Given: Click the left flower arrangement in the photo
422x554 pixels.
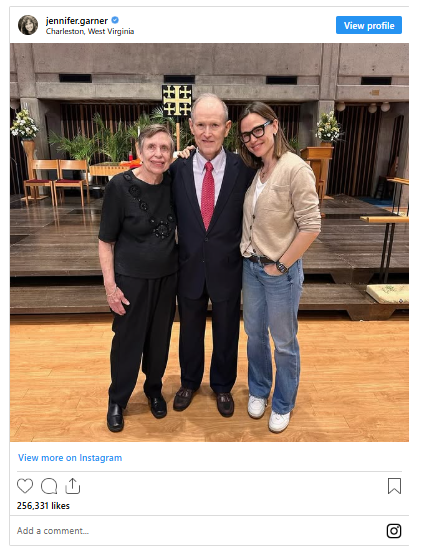Looking at the screenshot, I should pyautogui.click(x=24, y=124).
